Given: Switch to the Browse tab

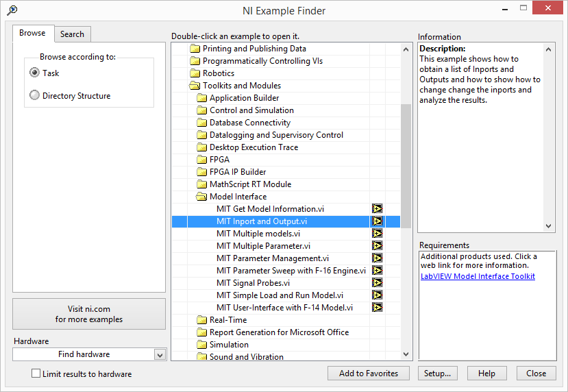Looking at the screenshot, I should (33, 33).
